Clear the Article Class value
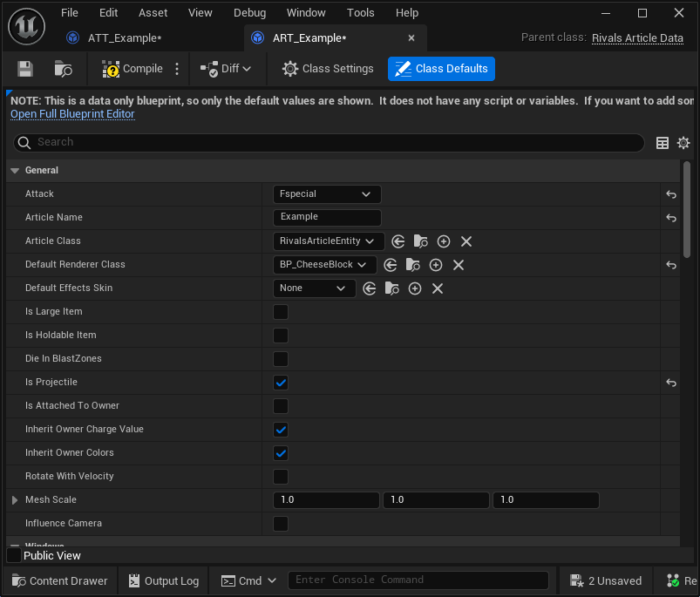The width and height of the screenshot is (700, 597). click(x=466, y=241)
